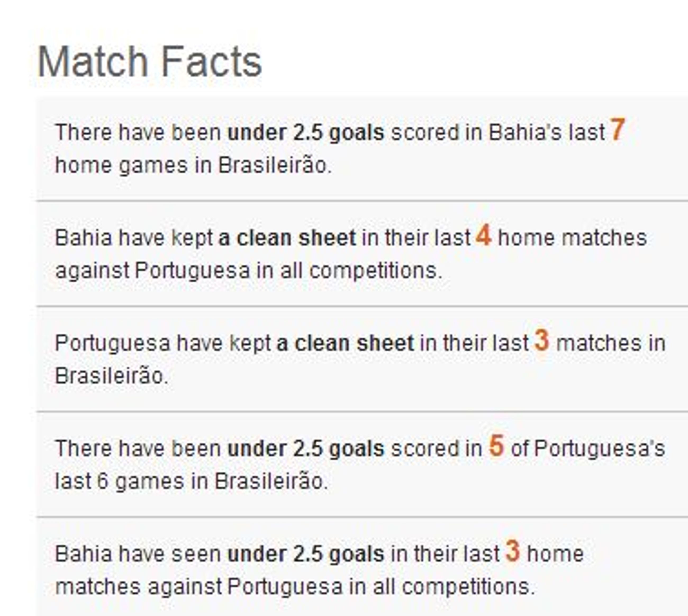
Task: Click 'Bahia have seen' text
Action: 138,554
